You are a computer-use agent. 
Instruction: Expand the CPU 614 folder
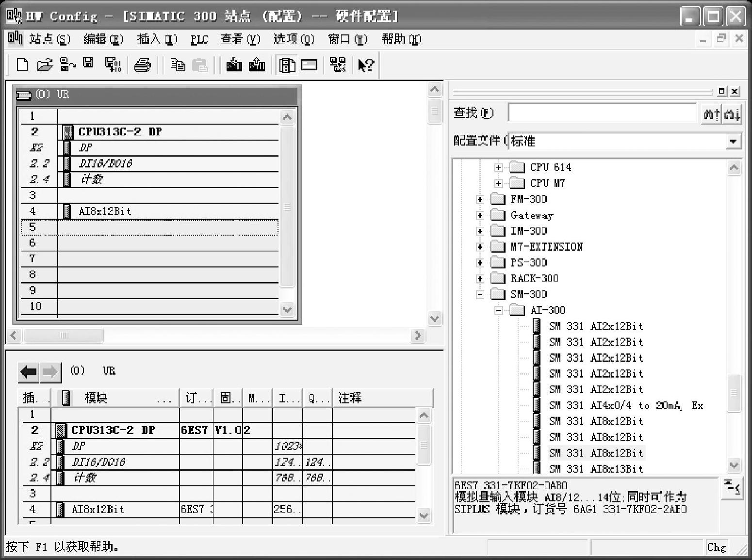click(x=498, y=168)
